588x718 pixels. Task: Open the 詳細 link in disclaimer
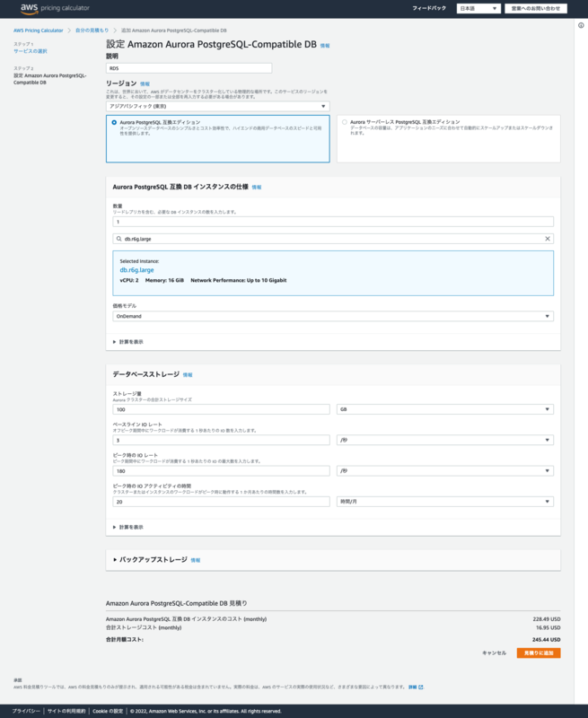click(x=413, y=687)
